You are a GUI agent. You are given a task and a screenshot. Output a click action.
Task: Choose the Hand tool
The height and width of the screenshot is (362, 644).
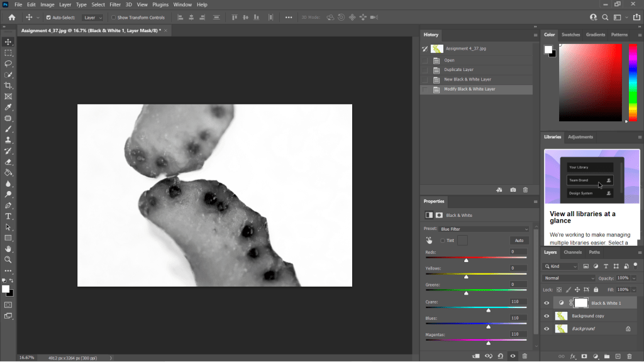8,249
